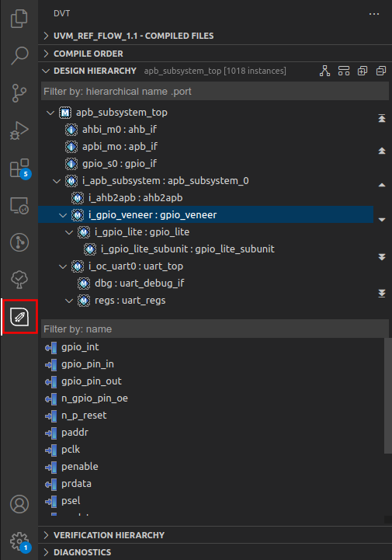This screenshot has width=392, height=560.
Task: Open the tree-shaped activity bar icon
Action: [19, 280]
